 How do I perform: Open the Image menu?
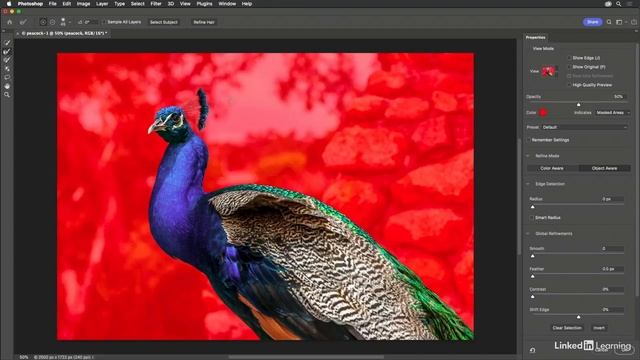pos(83,4)
